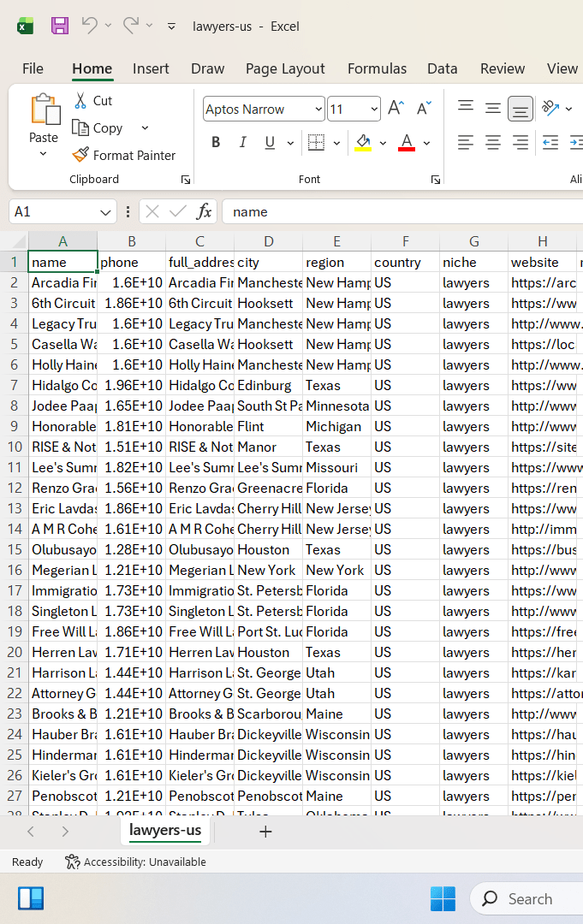Image resolution: width=583 pixels, height=924 pixels.
Task: Open the Undo history dropdown arrow
Action: point(108,26)
